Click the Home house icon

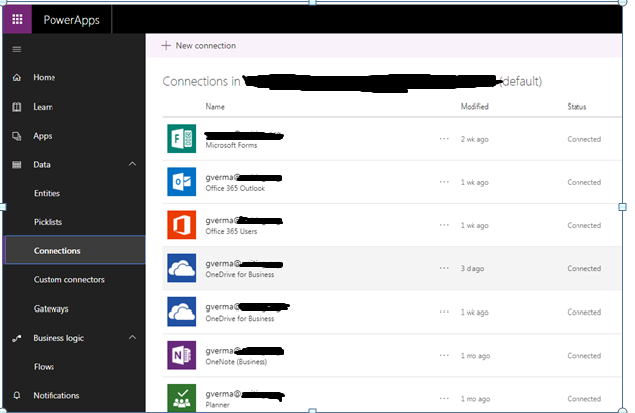coord(17,77)
